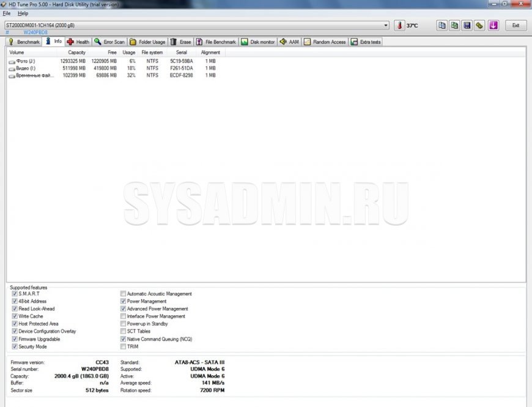Open the File menu
The height and width of the screenshot is (407, 532).
(x=7, y=13)
